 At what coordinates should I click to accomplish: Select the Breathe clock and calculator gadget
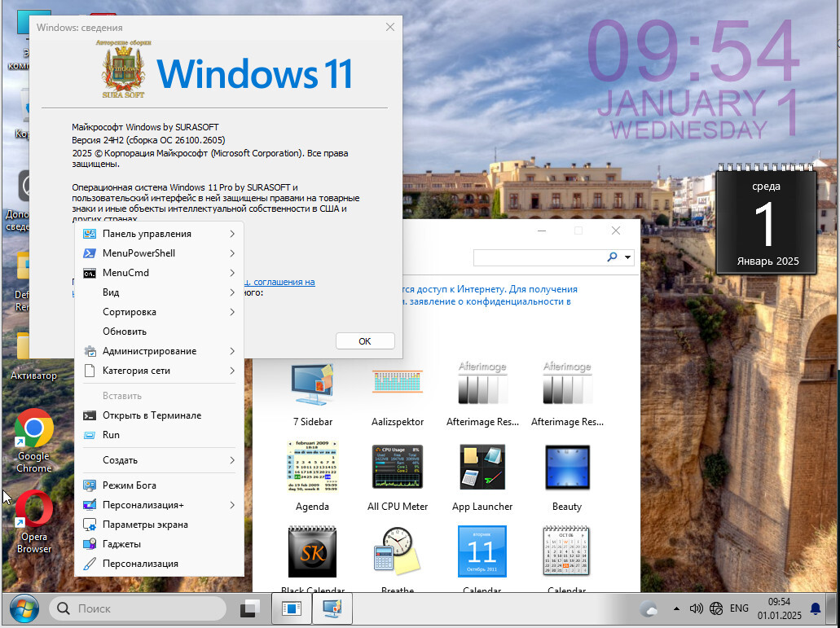tap(398, 551)
